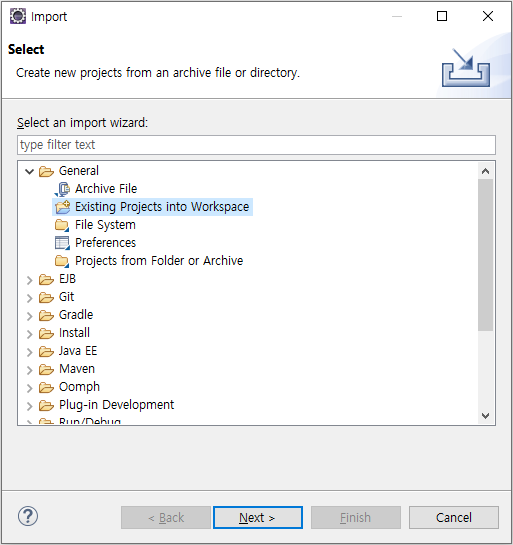The height and width of the screenshot is (545, 513).
Task: Click the Java EE folder icon
Action: pyautogui.click(x=46, y=351)
